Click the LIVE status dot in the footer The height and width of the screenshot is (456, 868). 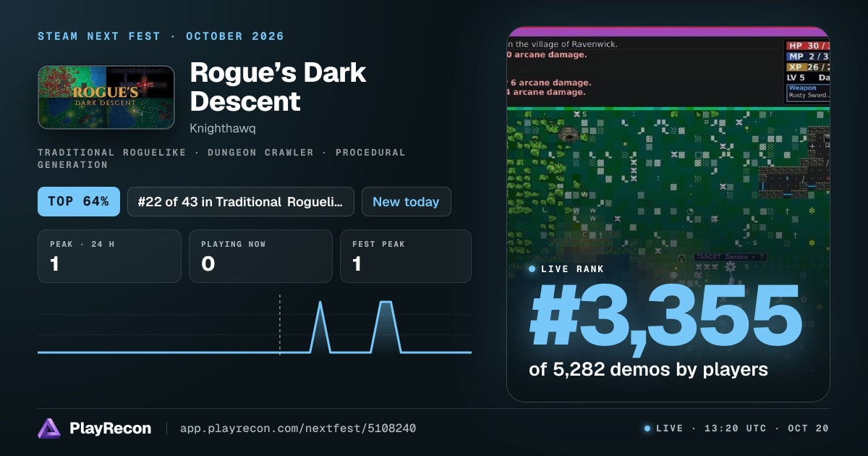(x=647, y=428)
